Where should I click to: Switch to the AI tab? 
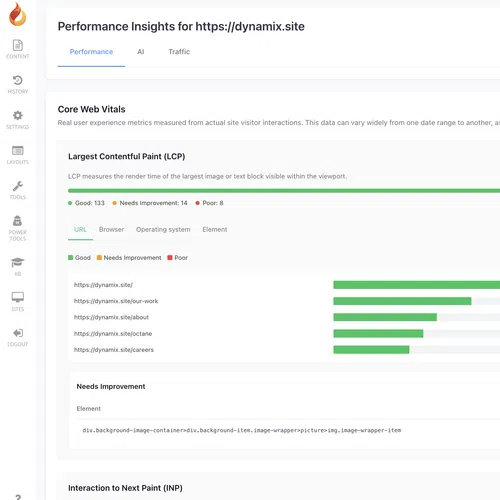141,52
